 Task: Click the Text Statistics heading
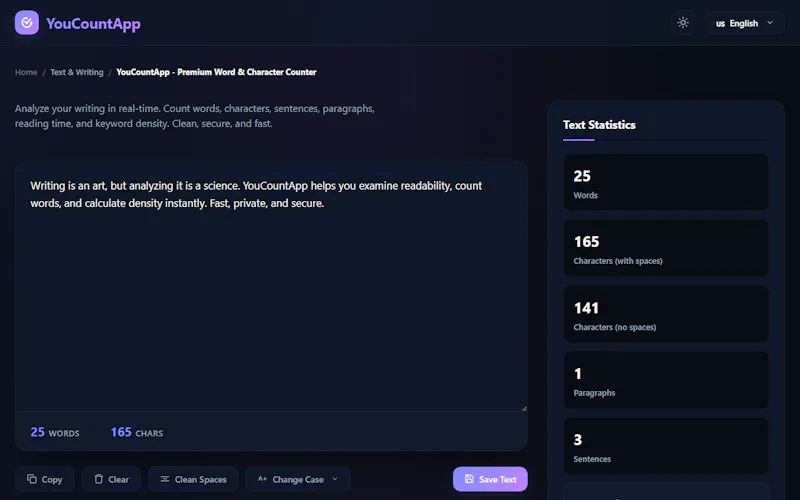[x=599, y=125]
